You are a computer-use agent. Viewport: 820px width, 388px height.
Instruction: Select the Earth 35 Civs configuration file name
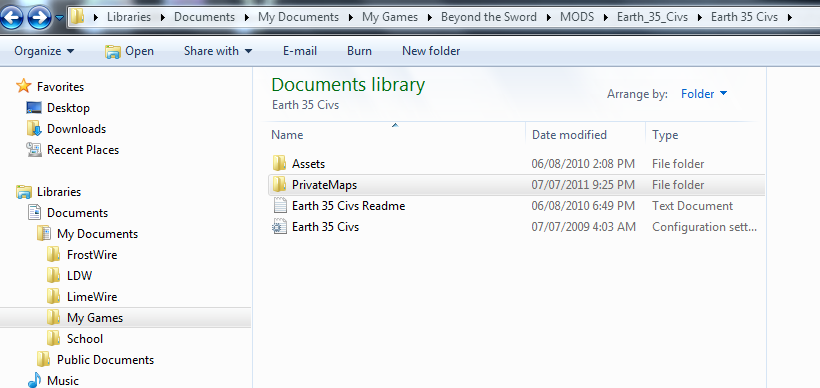[x=325, y=227]
